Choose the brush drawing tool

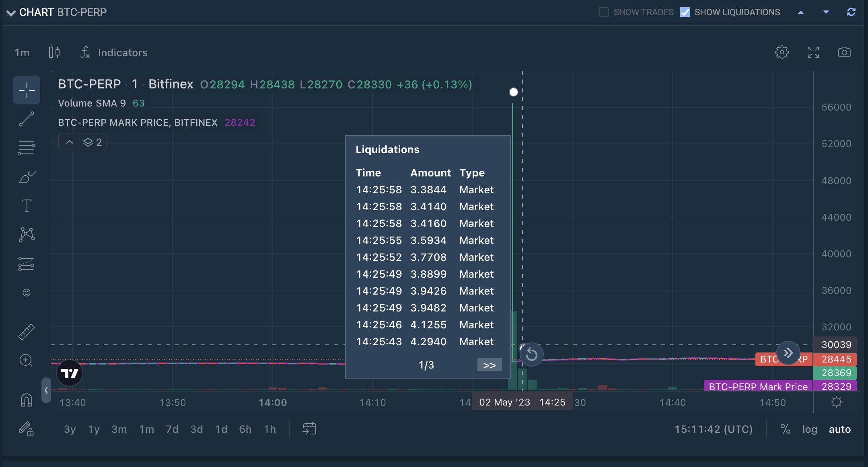27,177
